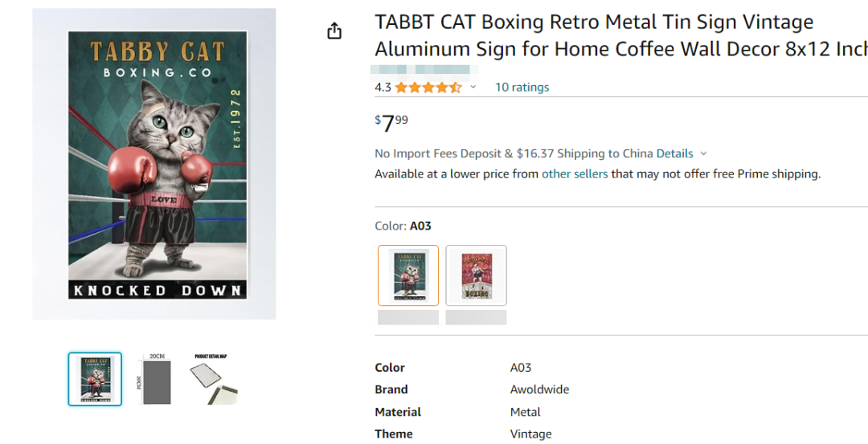
Task: View the Product Detail Map thumbnail
Action: point(213,378)
